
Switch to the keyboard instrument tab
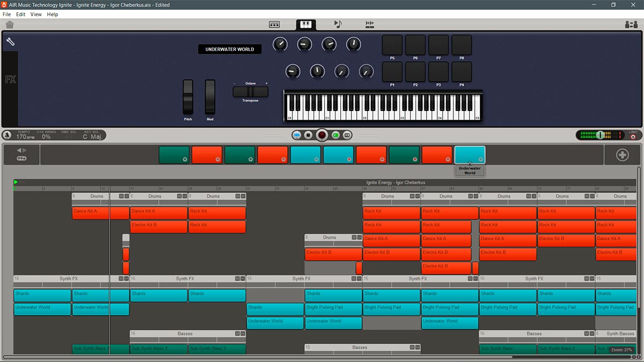coord(306,25)
